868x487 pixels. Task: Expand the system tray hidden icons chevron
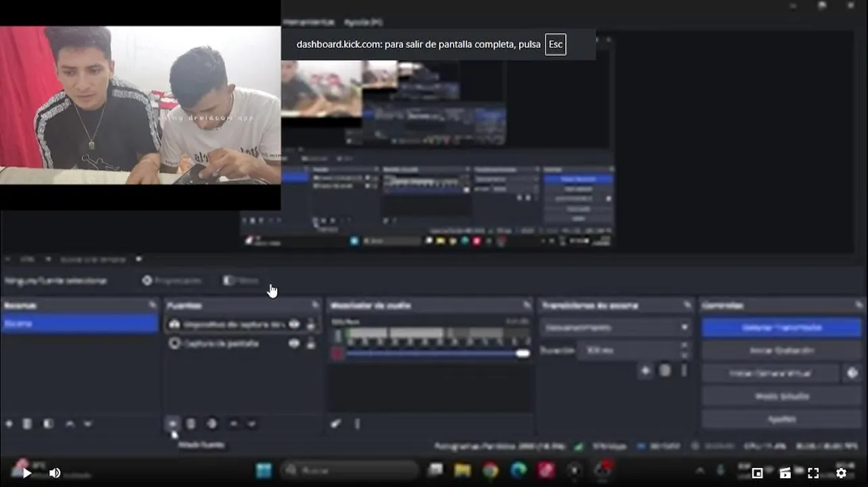click(700, 471)
